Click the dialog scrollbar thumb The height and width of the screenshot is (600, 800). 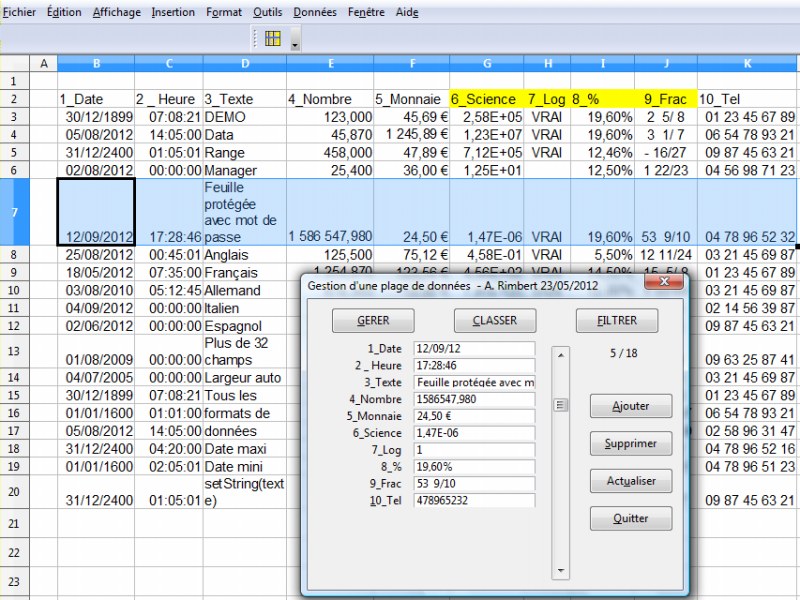pos(561,405)
